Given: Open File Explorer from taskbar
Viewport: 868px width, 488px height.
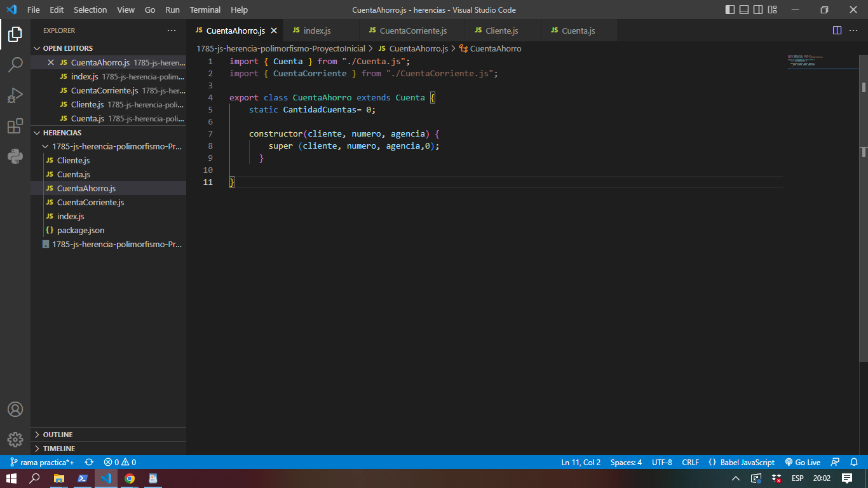Looking at the screenshot, I should tap(59, 478).
